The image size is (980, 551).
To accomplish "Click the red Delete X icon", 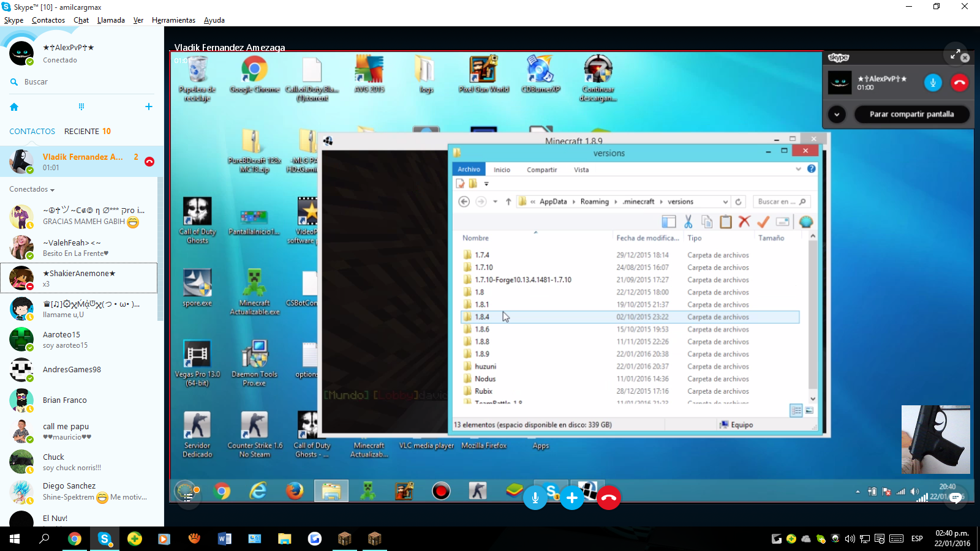I will pos(744,222).
